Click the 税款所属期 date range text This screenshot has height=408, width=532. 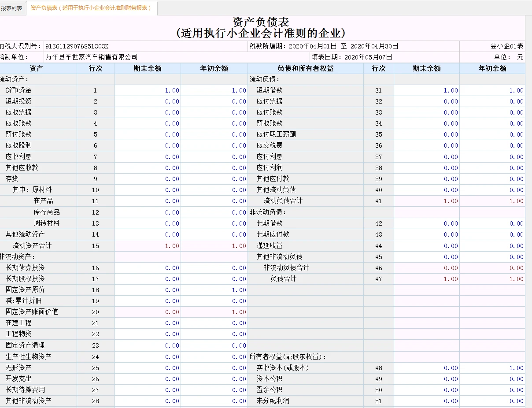(x=324, y=46)
